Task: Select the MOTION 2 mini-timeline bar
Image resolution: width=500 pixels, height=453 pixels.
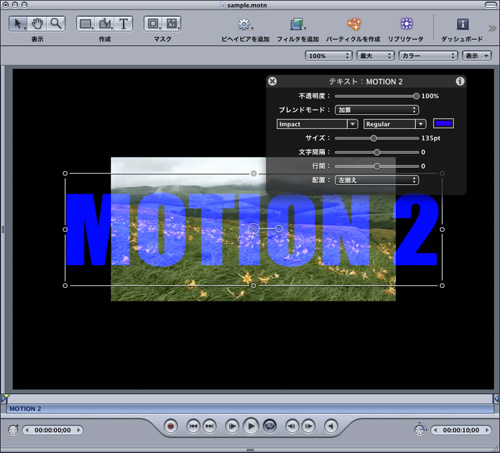Action: point(250,409)
